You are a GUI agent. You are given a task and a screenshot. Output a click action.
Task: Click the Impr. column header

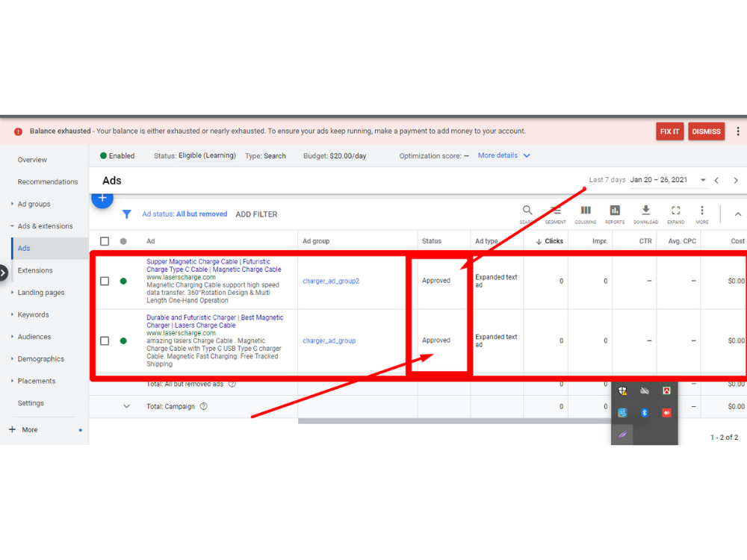[600, 241]
